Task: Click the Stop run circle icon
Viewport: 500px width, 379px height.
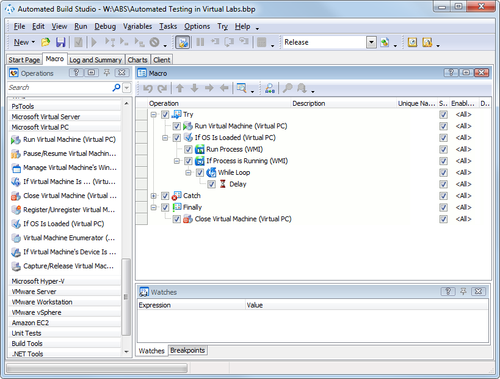Action: [154, 42]
